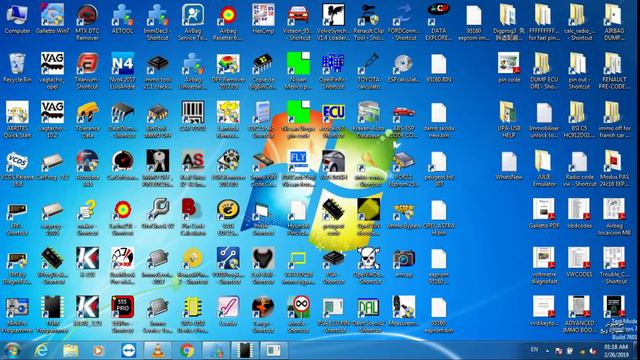The image size is (640, 360).
Task: Open the FLY software icon
Action: (298, 168)
